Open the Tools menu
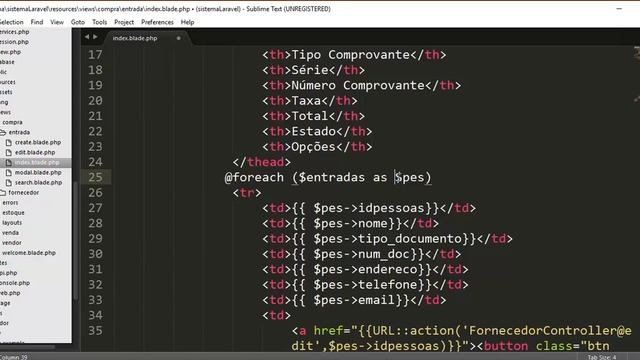The image size is (640, 360). [100, 22]
